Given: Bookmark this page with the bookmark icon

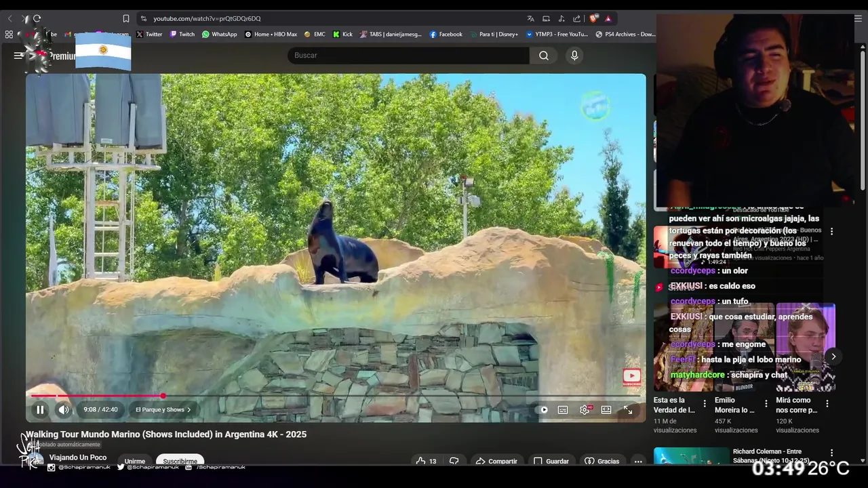Looking at the screenshot, I should 125,18.
